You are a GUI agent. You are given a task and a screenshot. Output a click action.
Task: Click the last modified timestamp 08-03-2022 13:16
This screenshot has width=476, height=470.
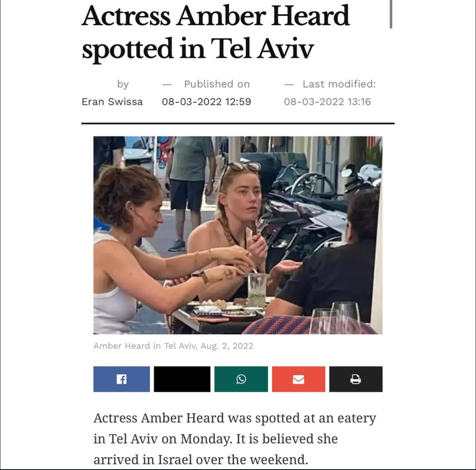(x=327, y=102)
